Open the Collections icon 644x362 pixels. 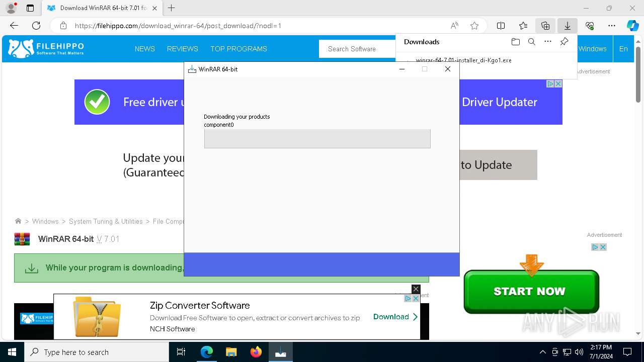545,26
